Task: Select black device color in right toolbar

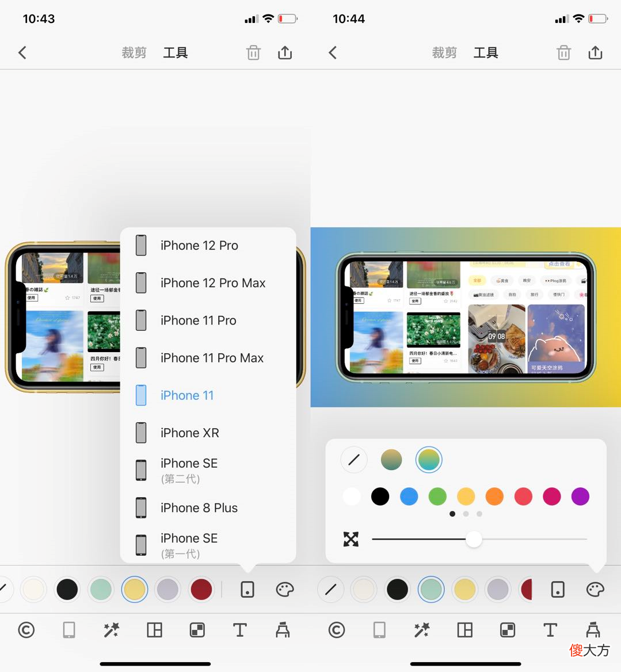Action: pyautogui.click(x=397, y=590)
